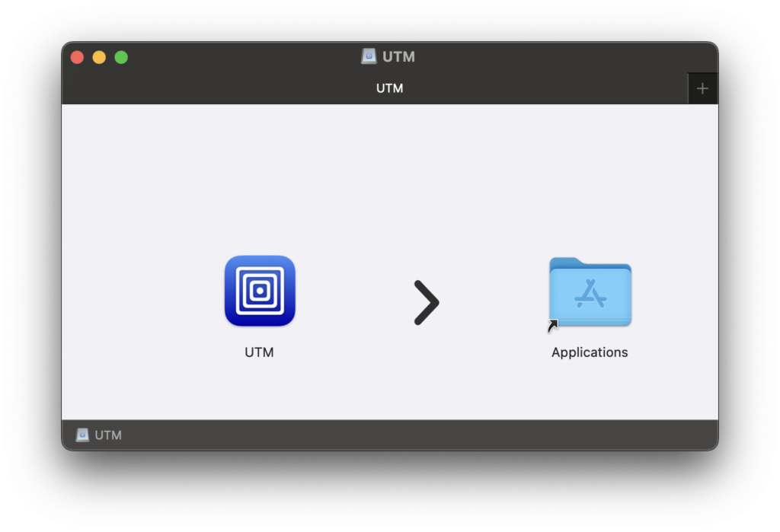Click empty title bar area beside traffic lights

(238, 57)
